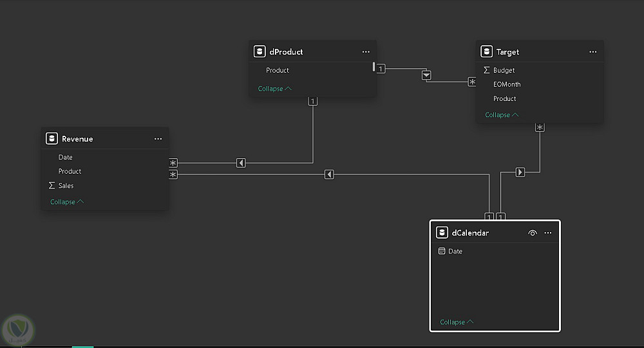Open the dProduct table options menu
This screenshot has height=348, width=644.
pyautogui.click(x=366, y=51)
